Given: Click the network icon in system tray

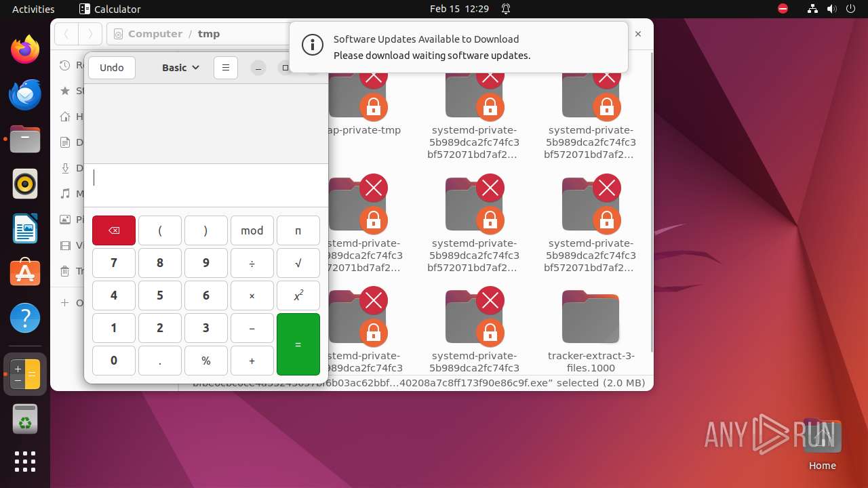Looking at the screenshot, I should 812,9.
